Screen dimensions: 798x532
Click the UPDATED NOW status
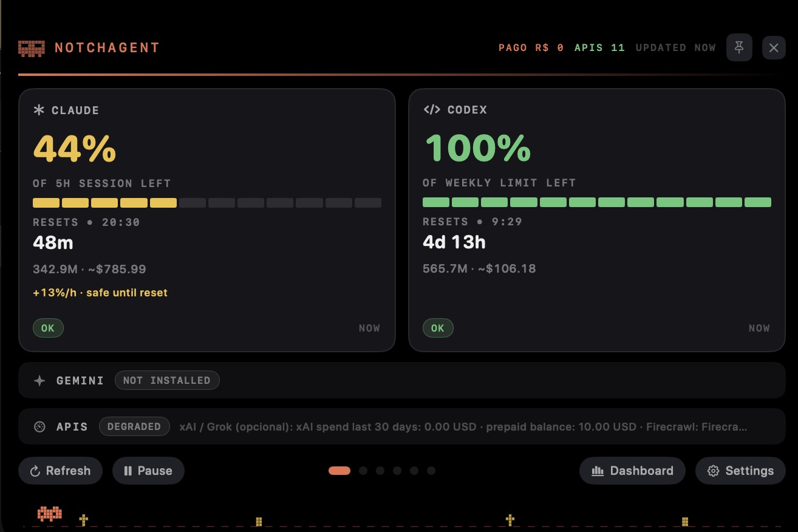pyautogui.click(x=676, y=47)
